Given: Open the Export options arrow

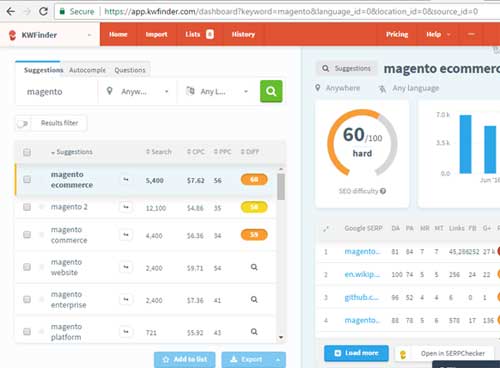Looking at the screenshot, I should pos(278,360).
